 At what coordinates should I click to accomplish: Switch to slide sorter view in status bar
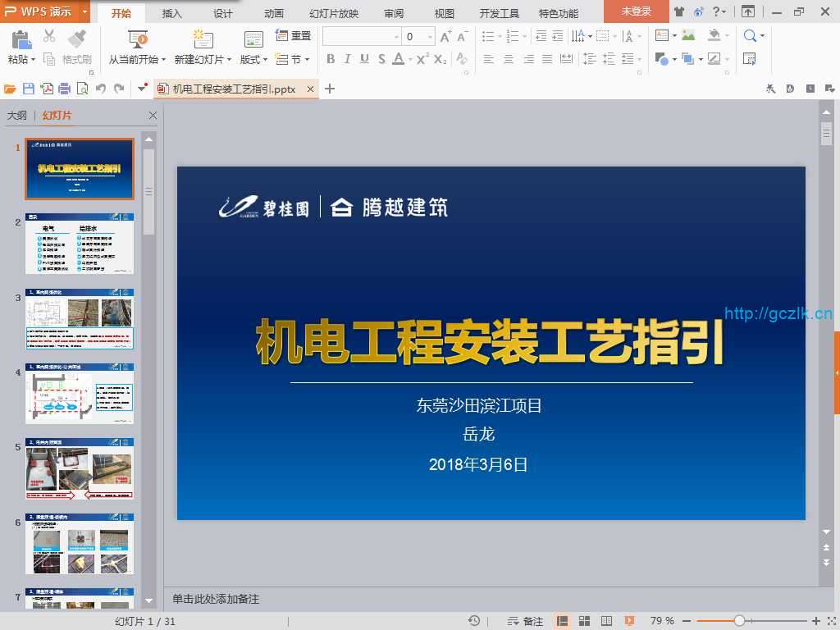585,621
